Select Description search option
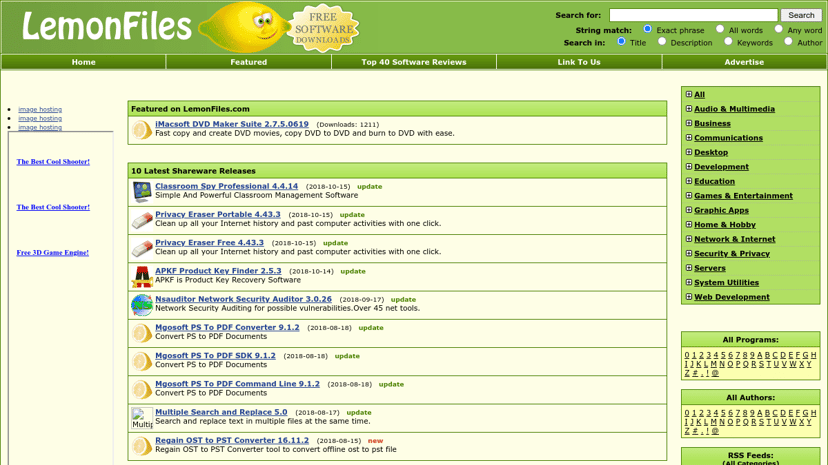The height and width of the screenshot is (465, 828). [x=662, y=41]
